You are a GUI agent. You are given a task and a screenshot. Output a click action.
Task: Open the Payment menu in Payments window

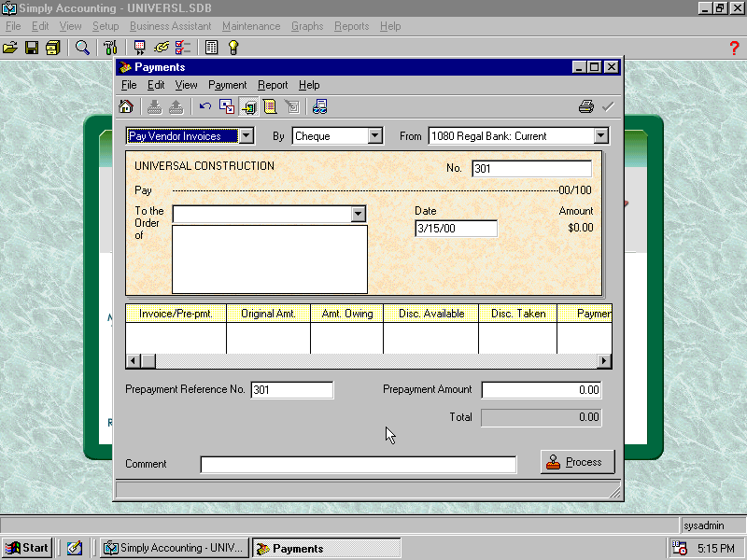pos(227,85)
